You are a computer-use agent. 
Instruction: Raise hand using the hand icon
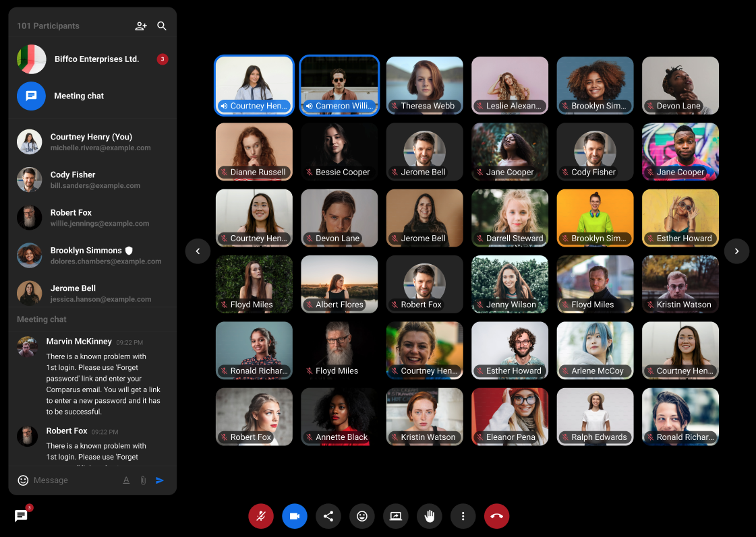click(430, 516)
